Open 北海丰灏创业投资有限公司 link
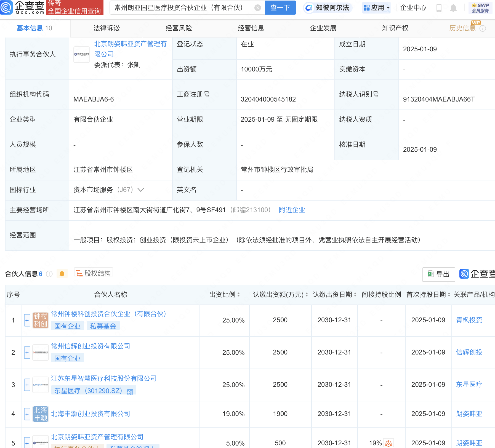This screenshot has width=495, height=448. [91, 414]
